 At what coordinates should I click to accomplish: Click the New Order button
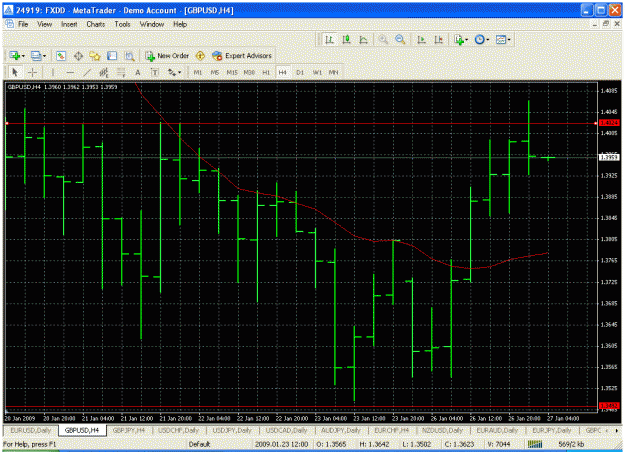coord(167,56)
